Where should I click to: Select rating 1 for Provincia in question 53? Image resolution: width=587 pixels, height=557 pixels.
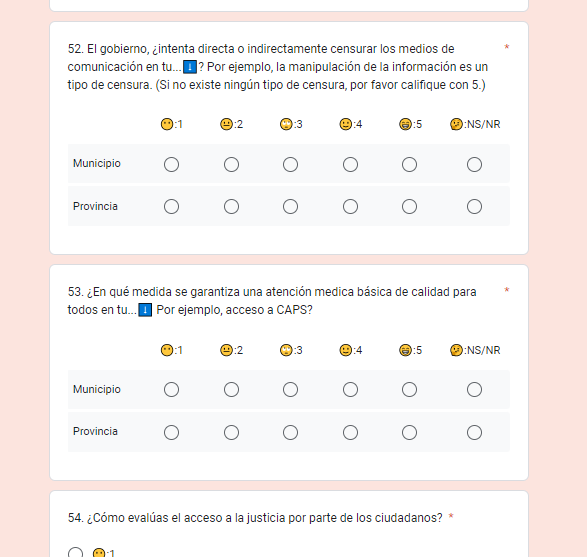[171, 433]
